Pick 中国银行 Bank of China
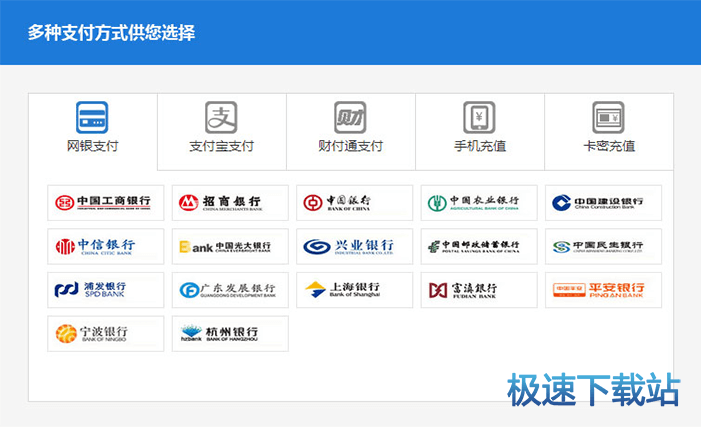The image size is (701, 427). (355, 203)
